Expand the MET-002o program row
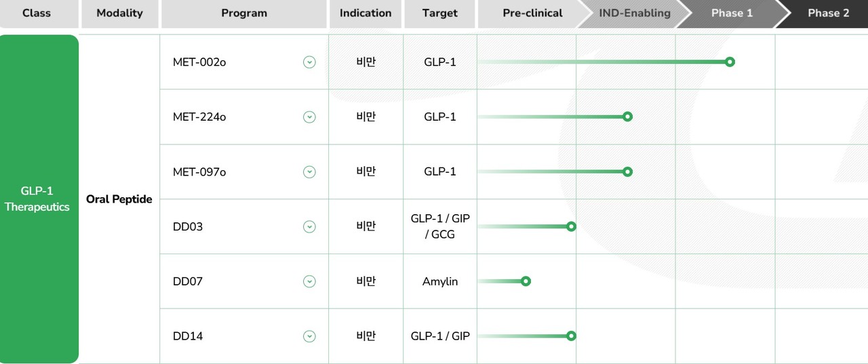 click(309, 62)
